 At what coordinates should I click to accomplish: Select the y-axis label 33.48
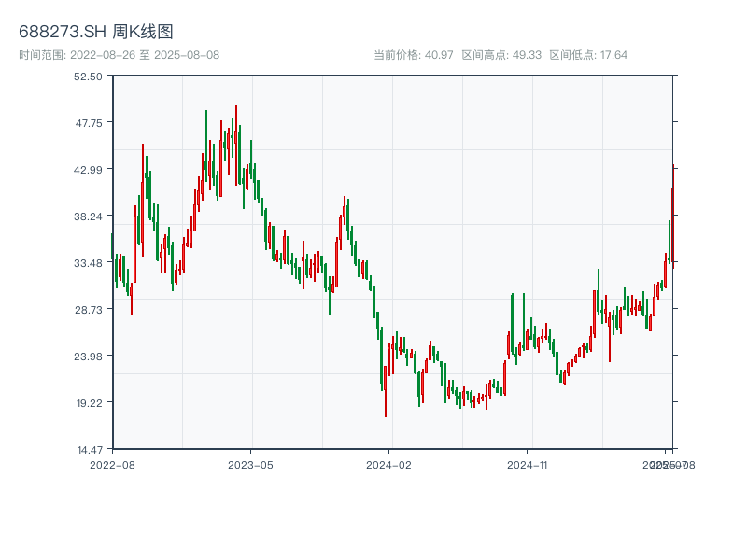click(88, 263)
